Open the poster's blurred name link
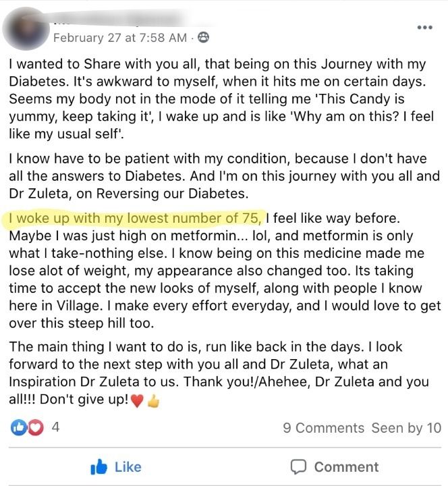The height and width of the screenshot is (486, 448). point(121,19)
